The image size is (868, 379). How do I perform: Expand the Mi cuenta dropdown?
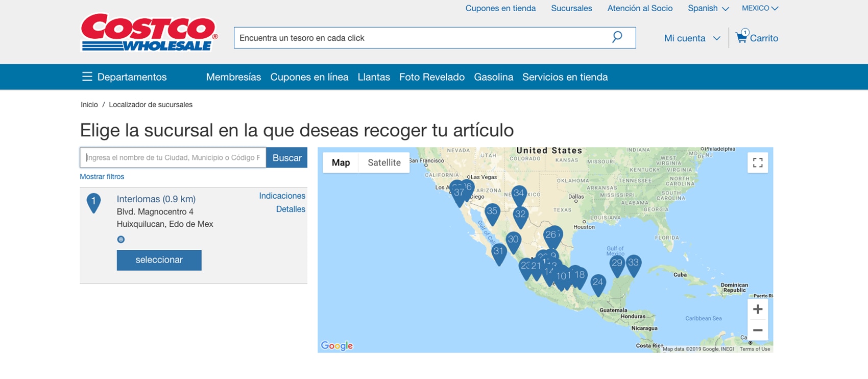click(692, 38)
